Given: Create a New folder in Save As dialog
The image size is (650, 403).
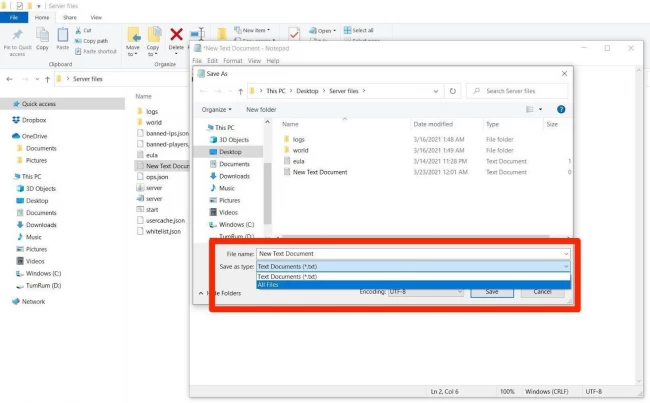Looking at the screenshot, I should [261, 109].
